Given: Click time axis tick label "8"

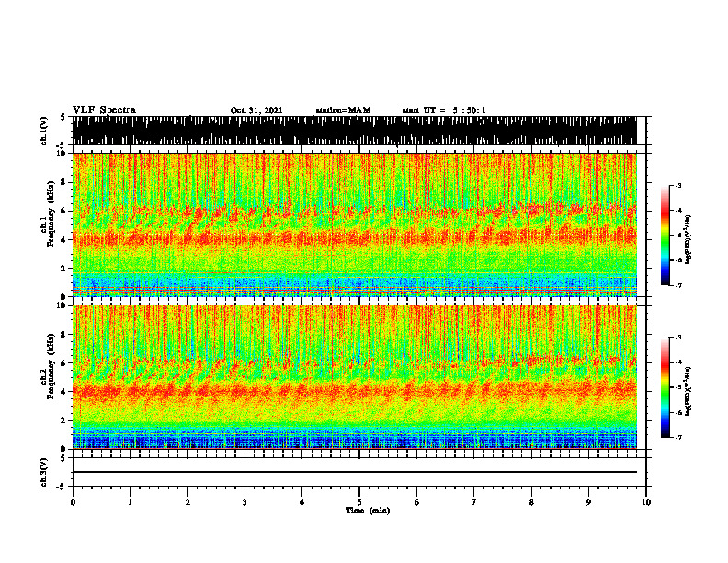Looking at the screenshot, I should tap(531, 502).
